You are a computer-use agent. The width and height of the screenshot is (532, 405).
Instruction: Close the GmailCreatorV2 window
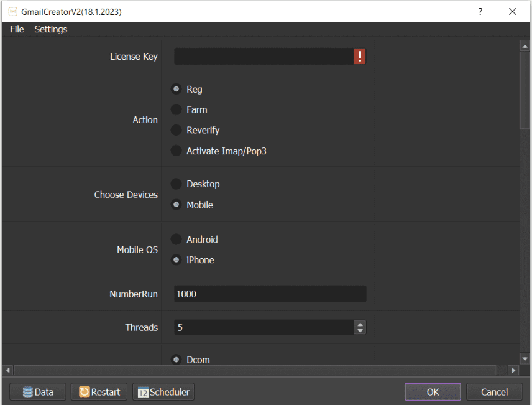pyautogui.click(x=512, y=12)
